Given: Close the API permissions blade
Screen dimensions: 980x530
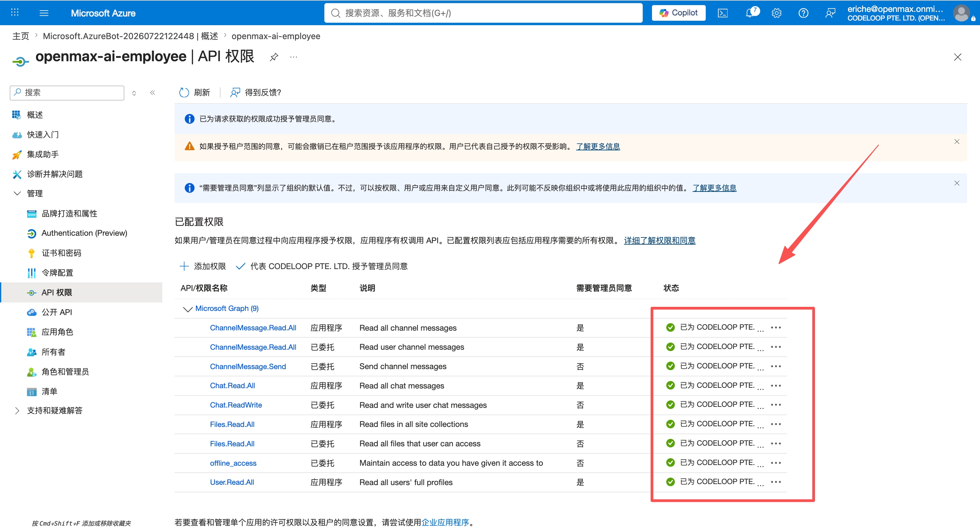Looking at the screenshot, I should 957,57.
